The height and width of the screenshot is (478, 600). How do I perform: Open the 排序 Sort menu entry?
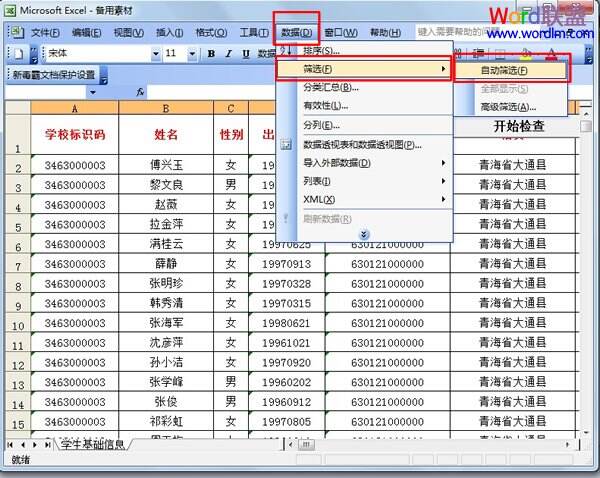pyautogui.click(x=321, y=50)
